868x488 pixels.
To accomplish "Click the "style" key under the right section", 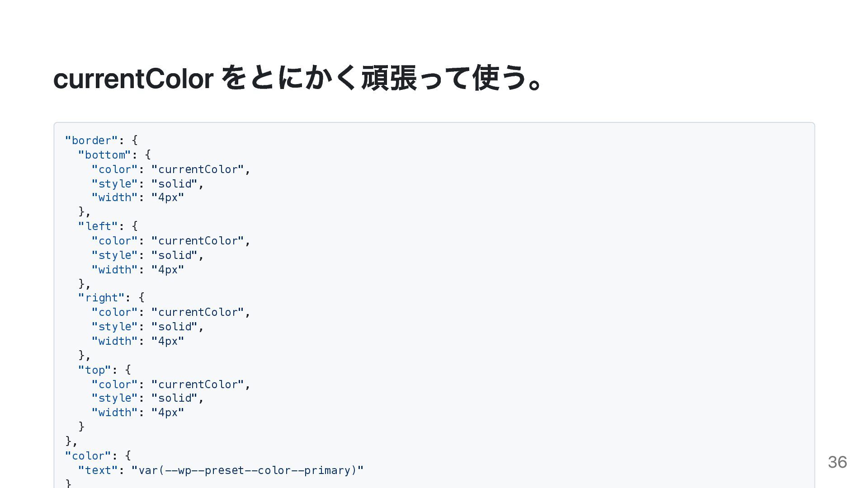I will tap(114, 327).
